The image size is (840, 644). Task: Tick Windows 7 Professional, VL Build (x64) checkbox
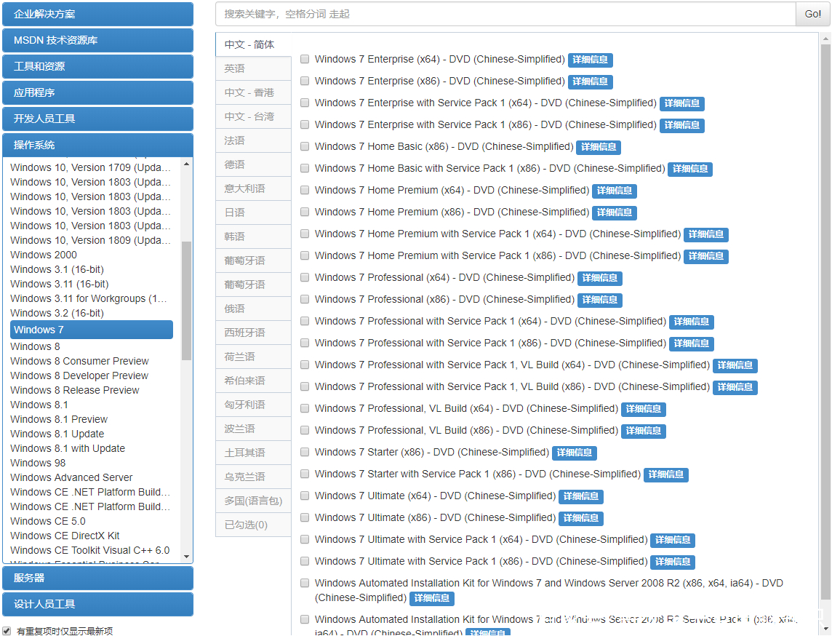pos(305,409)
